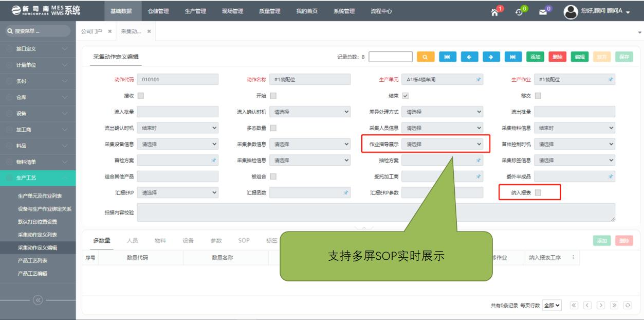Screen dimensions: 644x320
Task: Click the red 删除 button in the top toolbar
Action: click(557, 57)
